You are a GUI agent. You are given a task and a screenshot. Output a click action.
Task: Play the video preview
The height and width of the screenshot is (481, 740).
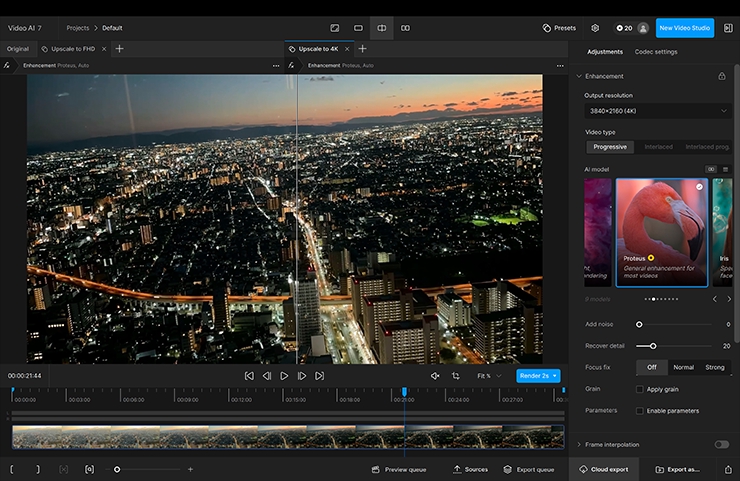click(x=284, y=376)
